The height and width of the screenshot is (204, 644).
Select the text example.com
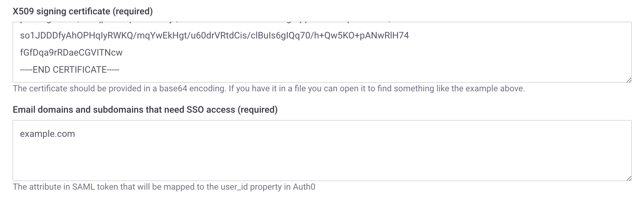click(47, 133)
